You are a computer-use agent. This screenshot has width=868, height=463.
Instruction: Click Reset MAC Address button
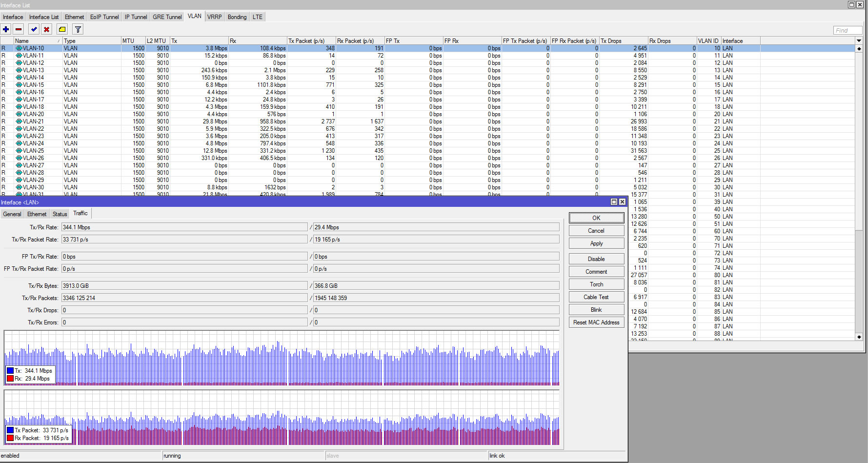pyautogui.click(x=596, y=322)
